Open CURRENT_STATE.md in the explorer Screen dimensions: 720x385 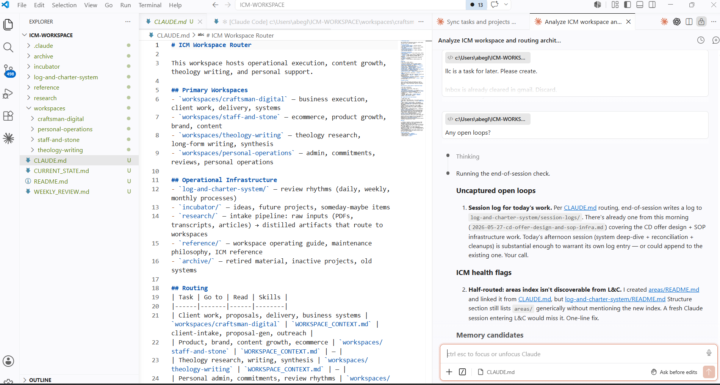pyautogui.click(x=61, y=170)
